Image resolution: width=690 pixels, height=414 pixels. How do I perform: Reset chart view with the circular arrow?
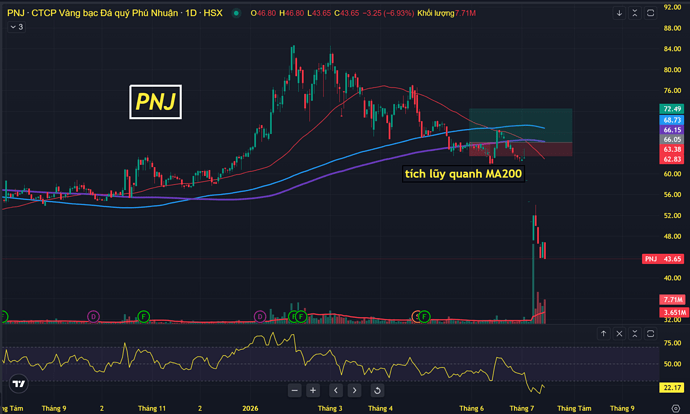point(377,390)
